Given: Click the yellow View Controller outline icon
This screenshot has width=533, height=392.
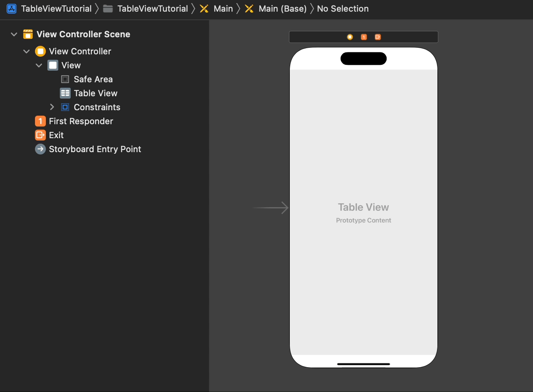Looking at the screenshot, I should click(x=40, y=51).
